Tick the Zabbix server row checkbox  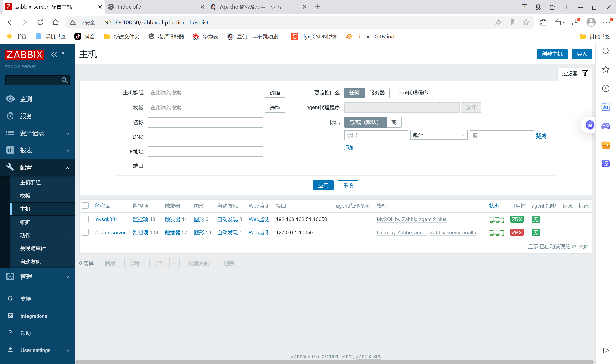coord(85,232)
